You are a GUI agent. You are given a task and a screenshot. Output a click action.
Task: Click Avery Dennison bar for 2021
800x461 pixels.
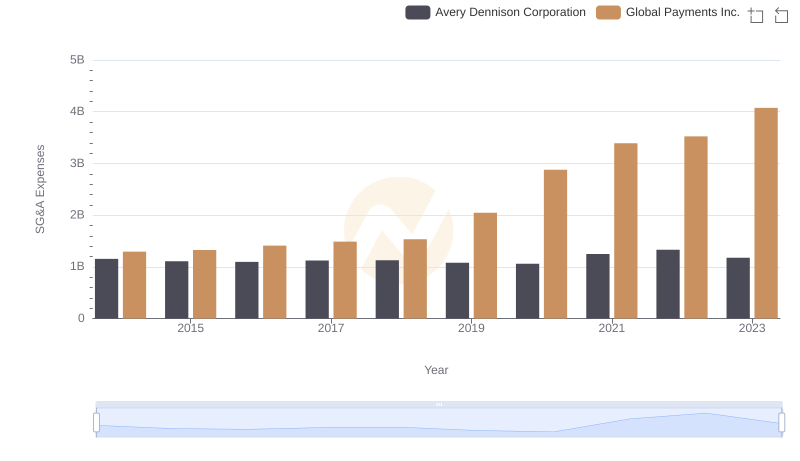pyautogui.click(x=597, y=286)
